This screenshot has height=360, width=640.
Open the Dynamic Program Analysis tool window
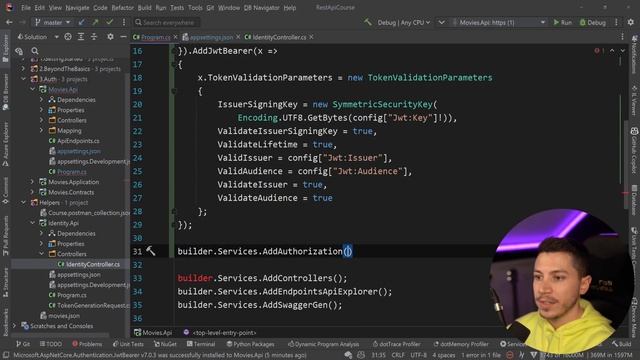pyautogui.click(x=323, y=344)
